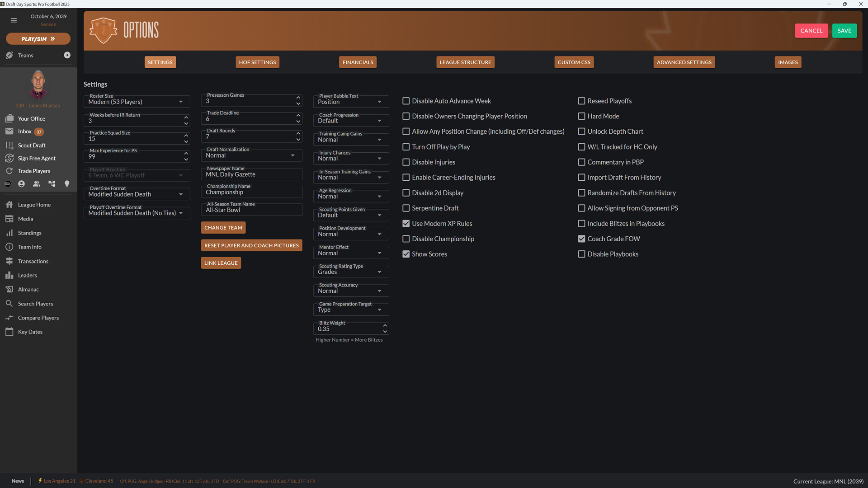The height and width of the screenshot is (488, 868).
Task: Uncheck Use Modern XP Rules
Action: pos(406,223)
